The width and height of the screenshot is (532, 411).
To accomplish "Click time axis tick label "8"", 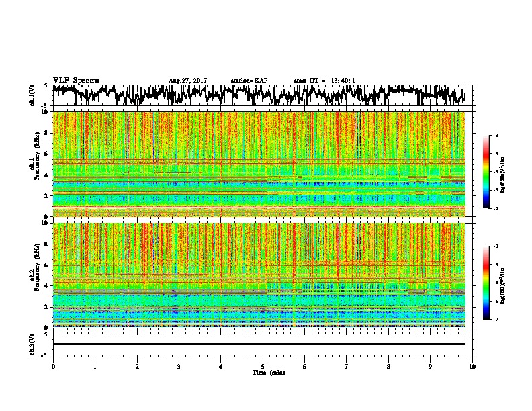I will click(x=388, y=367).
